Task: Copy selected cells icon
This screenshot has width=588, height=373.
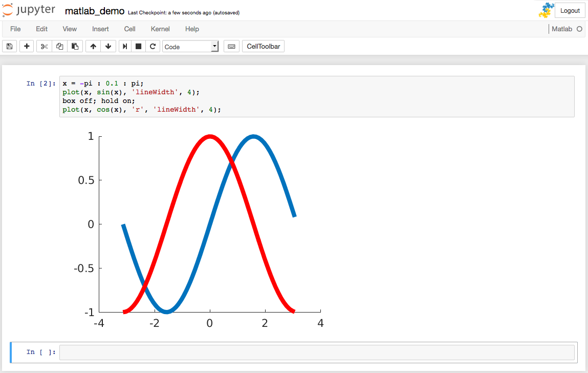Action: 59,47
